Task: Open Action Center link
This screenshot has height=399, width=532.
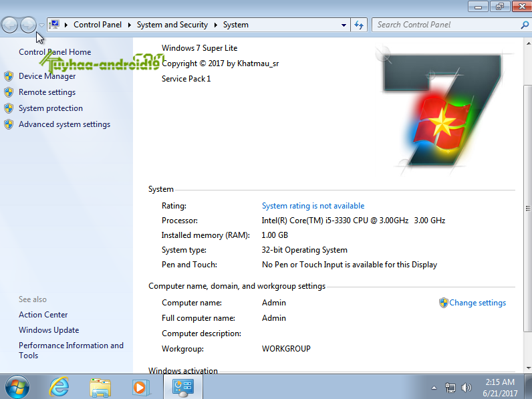Action: coord(43,315)
